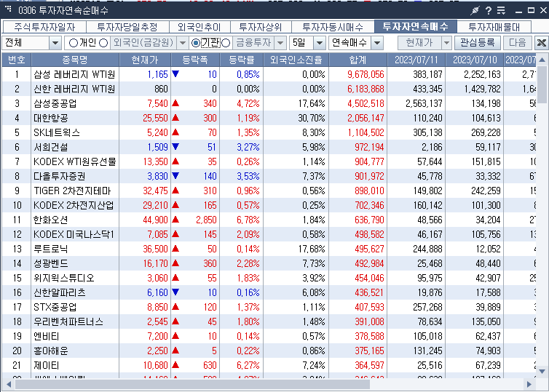This screenshot has height=392, width=549.
Task: Click the horizontal scrollbar left arrow
Action: 9,384
